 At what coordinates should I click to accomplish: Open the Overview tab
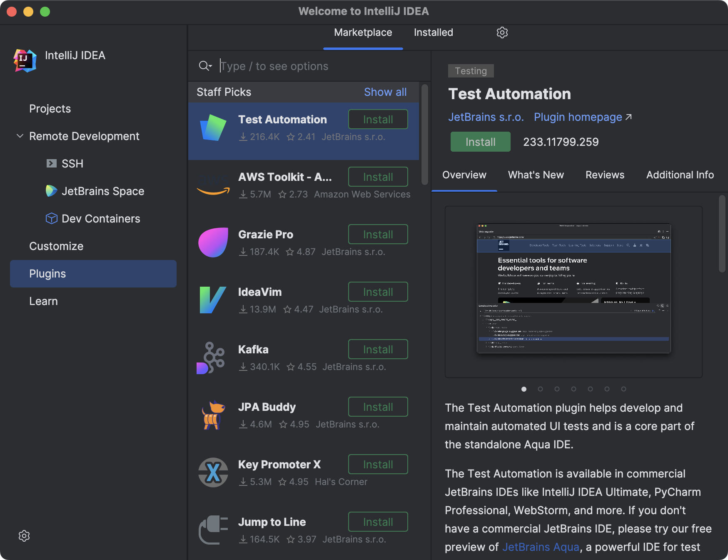click(464, 175)
